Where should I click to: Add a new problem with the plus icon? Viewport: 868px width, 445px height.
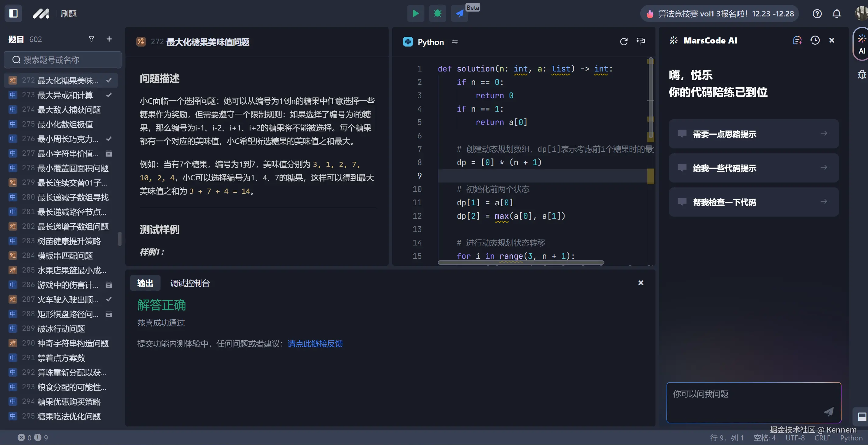[x=109, y=39]
